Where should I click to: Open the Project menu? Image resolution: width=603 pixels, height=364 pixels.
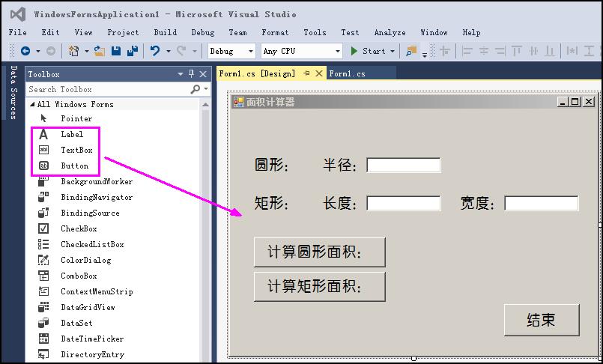pos(123,32)
